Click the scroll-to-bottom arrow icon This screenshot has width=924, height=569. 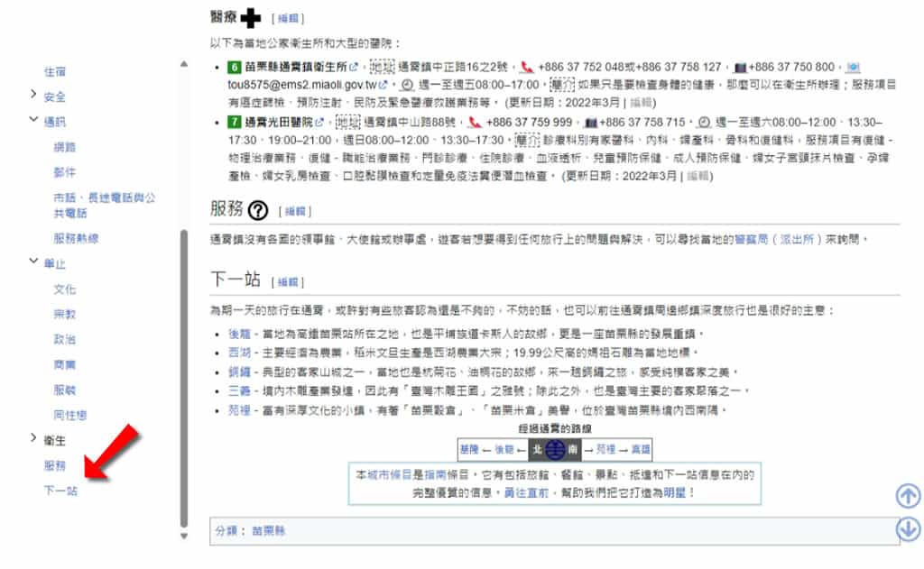[x=908, y=528]
